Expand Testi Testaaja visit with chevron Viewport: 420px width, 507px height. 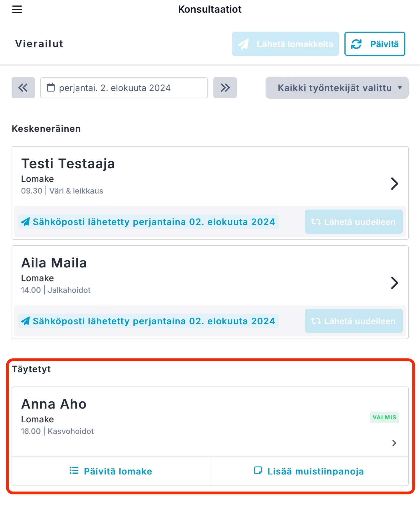point(395,184)
